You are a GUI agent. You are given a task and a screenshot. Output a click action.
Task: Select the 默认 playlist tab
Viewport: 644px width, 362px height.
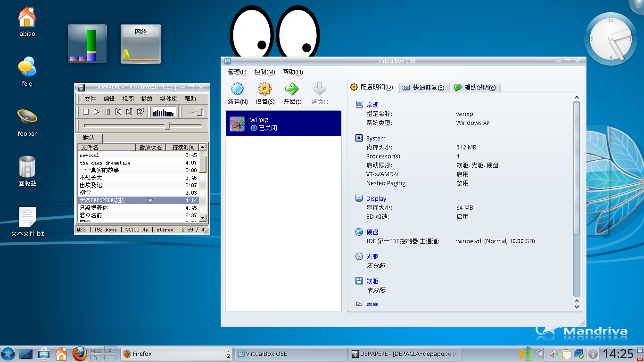[89, 138]
